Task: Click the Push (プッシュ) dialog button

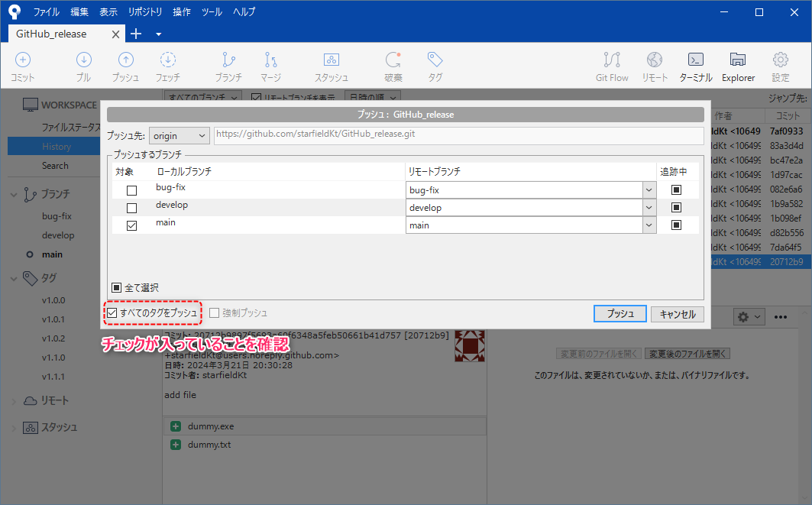Action: (x=620, y=314)
